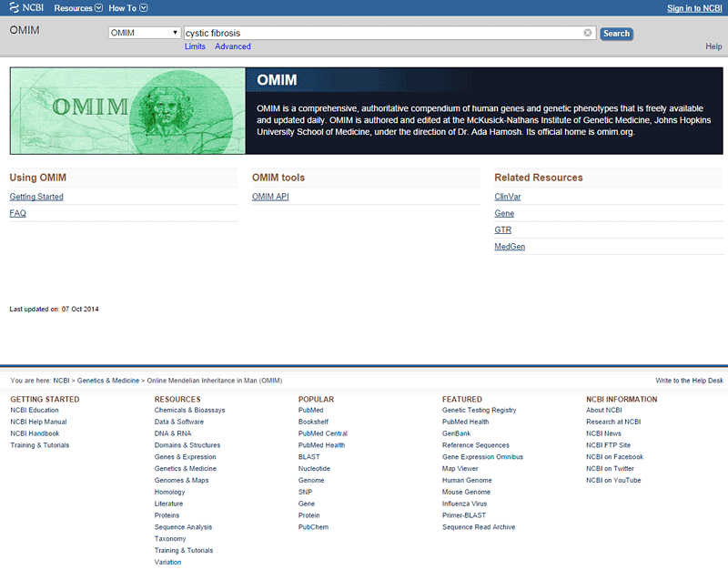Image resolution: width=728 pixels, height=570 pixels.
Task: Open NCBI Handbook footer link
Action: tap(35, 433)
